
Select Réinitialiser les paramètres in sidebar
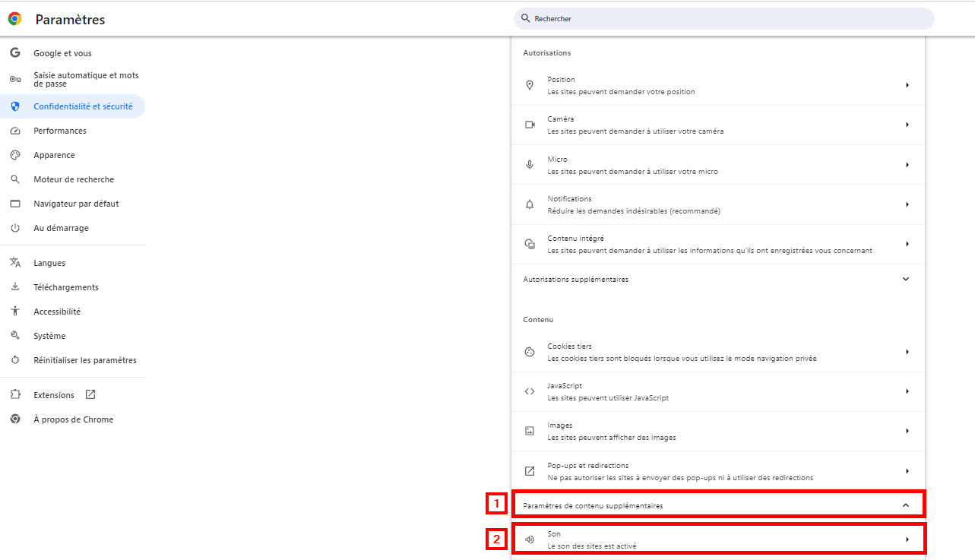point(85,360)
